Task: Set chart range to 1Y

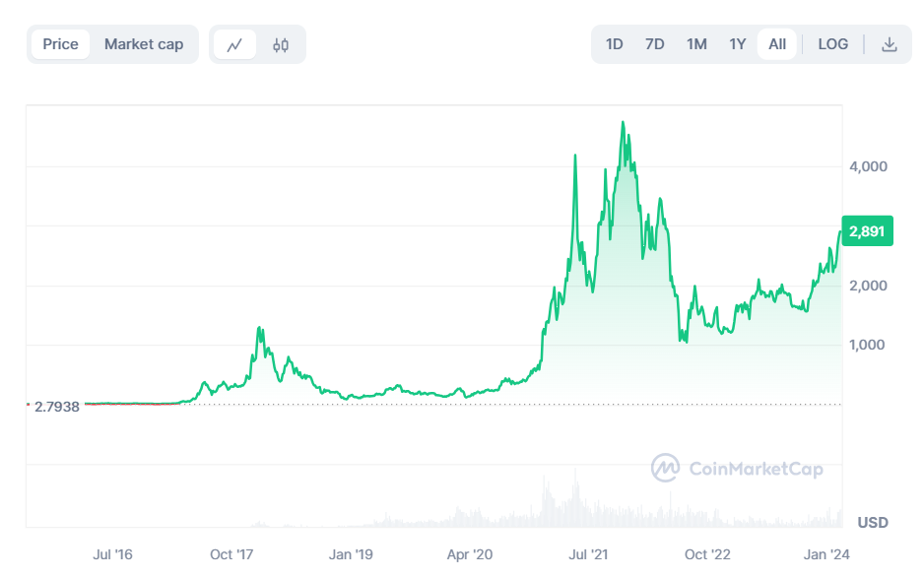Action: pos(737,44)
